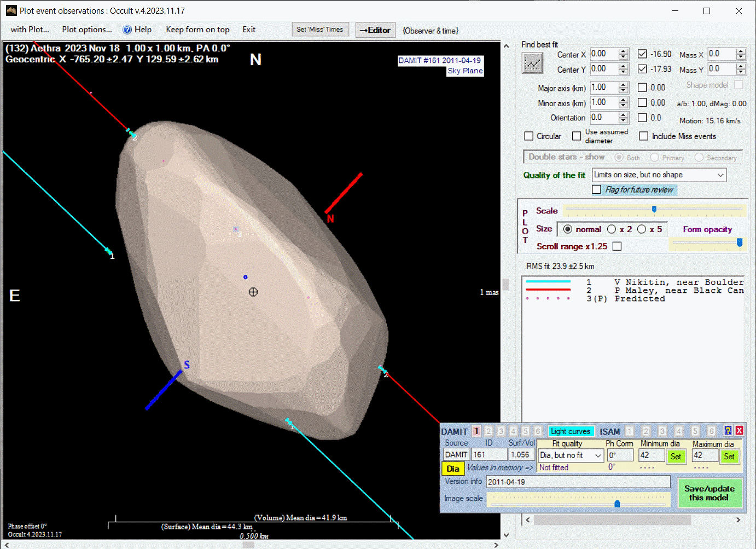The height and width of the screenshot is (549, 756).
Task: Click the Set 'Miss' Times button
Action: 320,30
